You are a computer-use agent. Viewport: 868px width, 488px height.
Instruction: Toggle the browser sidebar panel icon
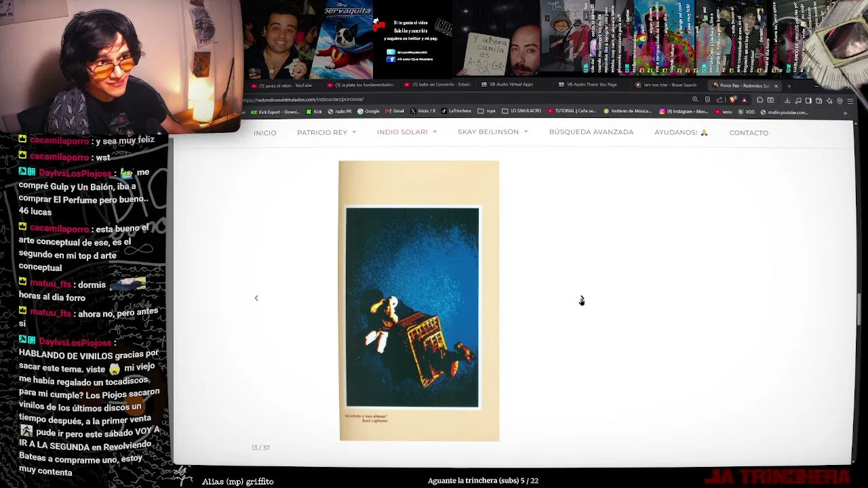tap(808, 100)
